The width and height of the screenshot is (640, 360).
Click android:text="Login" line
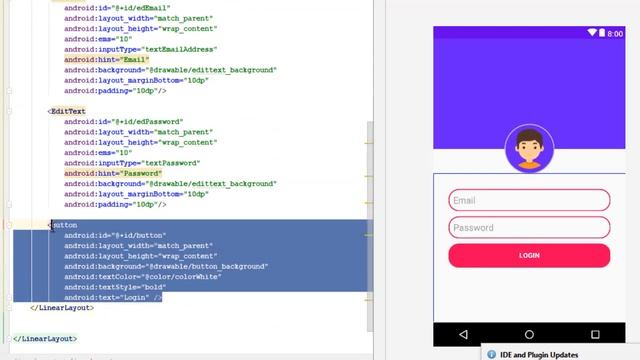[113, 298]
